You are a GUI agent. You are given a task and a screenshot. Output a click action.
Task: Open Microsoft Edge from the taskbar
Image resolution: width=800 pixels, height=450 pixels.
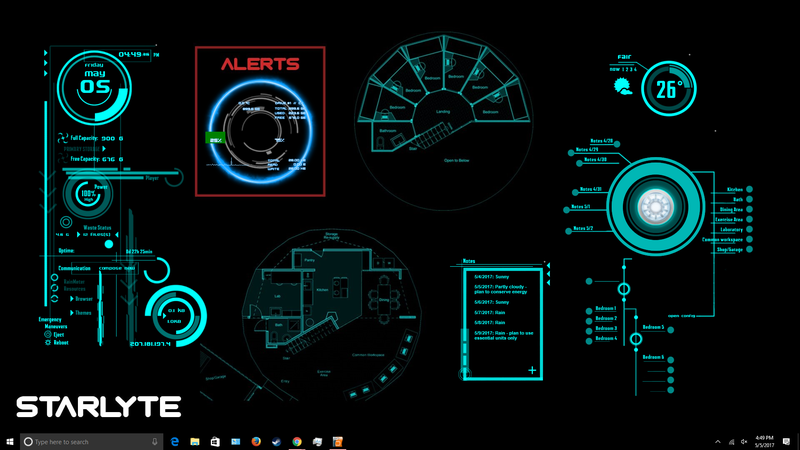[x=174, y=441]
